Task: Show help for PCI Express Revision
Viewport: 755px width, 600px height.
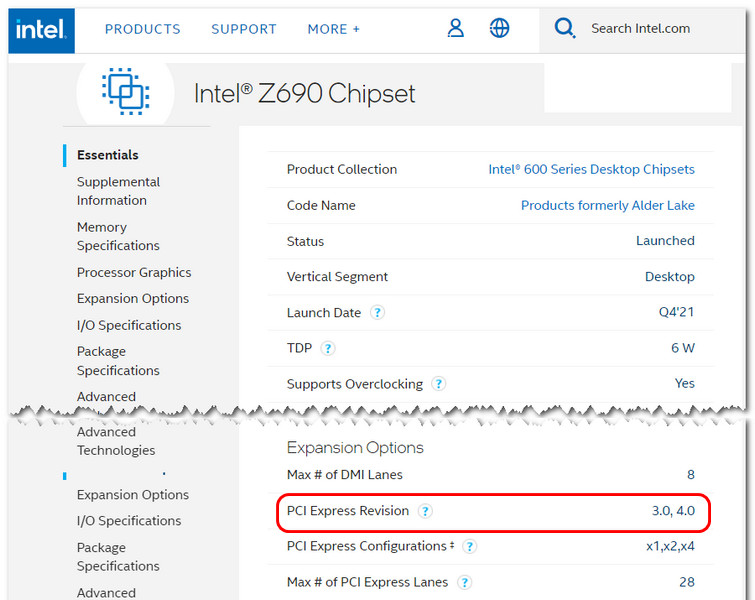Action: tap(425, 511)
